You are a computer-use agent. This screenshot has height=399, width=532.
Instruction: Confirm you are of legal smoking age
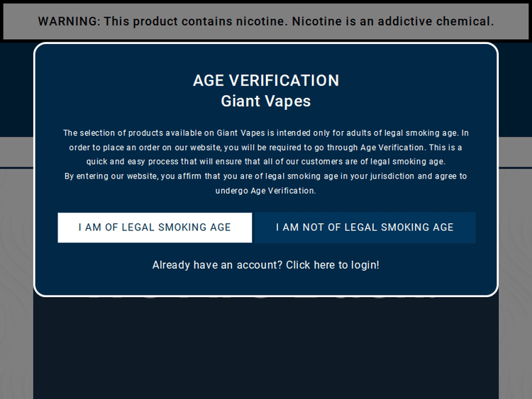155,227
